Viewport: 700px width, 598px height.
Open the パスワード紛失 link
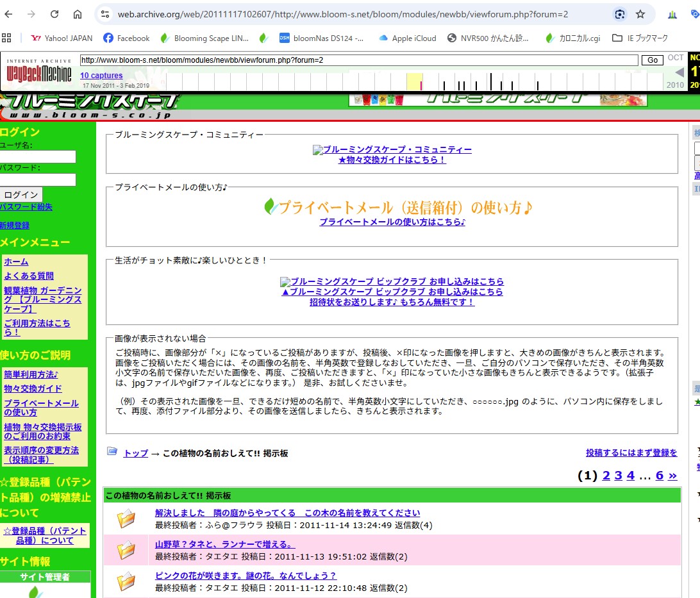click(x=26, y=206)
